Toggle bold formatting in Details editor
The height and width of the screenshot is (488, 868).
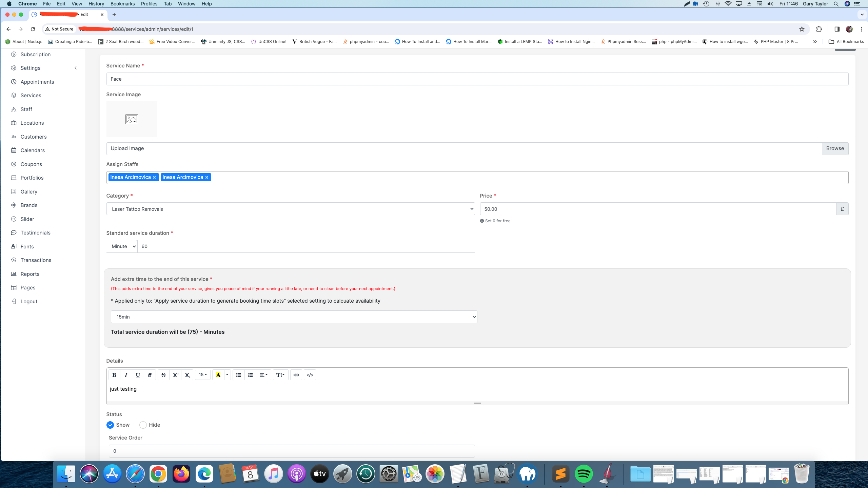tap(114, 375)
